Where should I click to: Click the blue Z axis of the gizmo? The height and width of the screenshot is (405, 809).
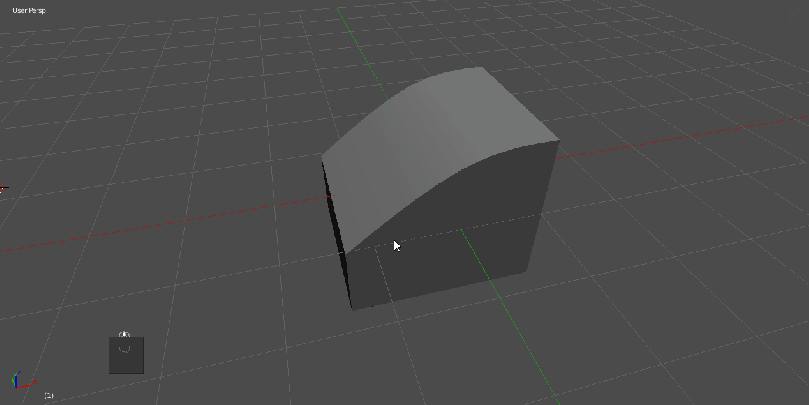(16, 376)
